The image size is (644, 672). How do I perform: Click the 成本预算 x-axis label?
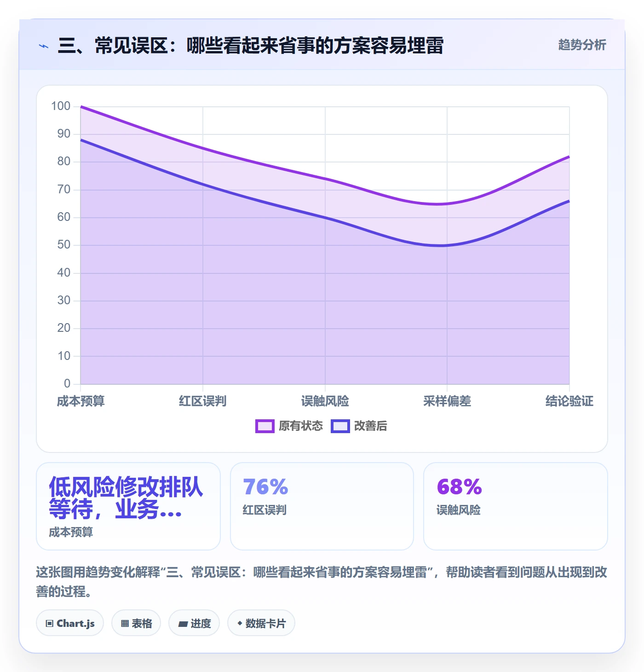pos(81,401)
